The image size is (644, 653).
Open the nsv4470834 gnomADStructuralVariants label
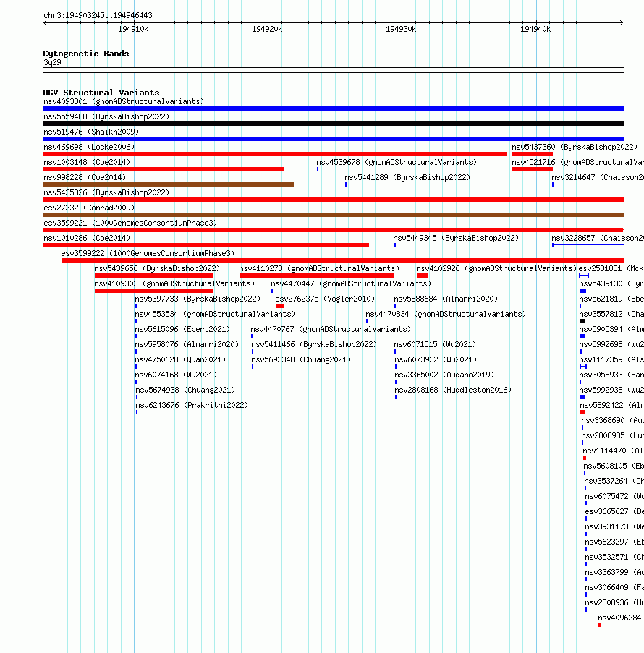pyautogui.click(x=446, y=315)
